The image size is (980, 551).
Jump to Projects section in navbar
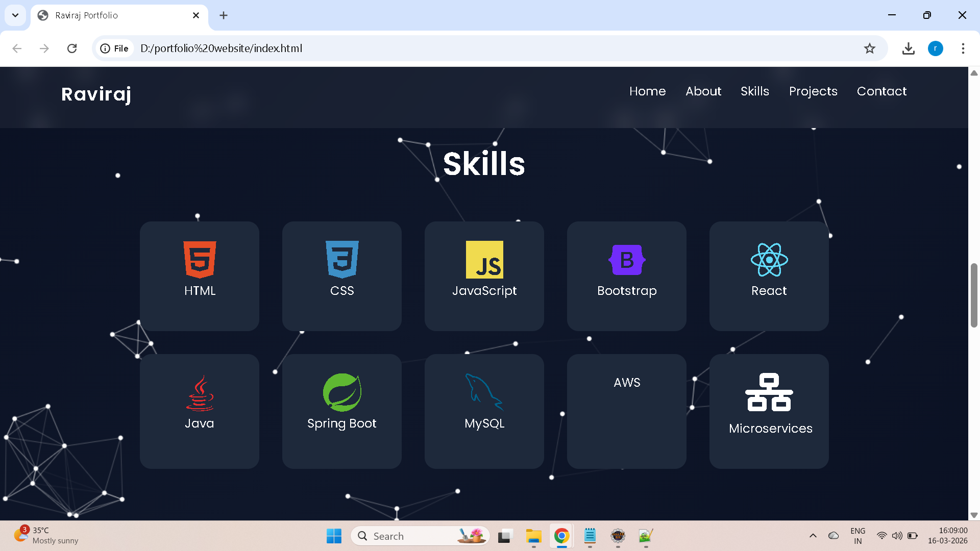[813, 91]
